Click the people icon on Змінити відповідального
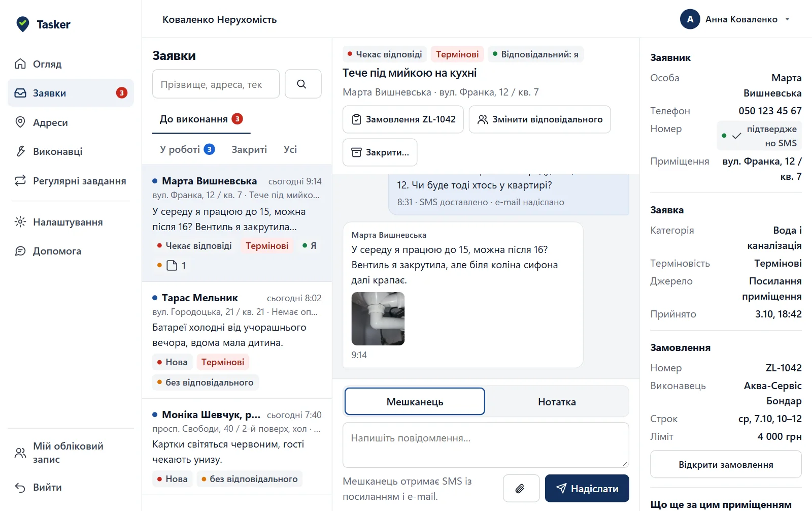 click(483, 119)
